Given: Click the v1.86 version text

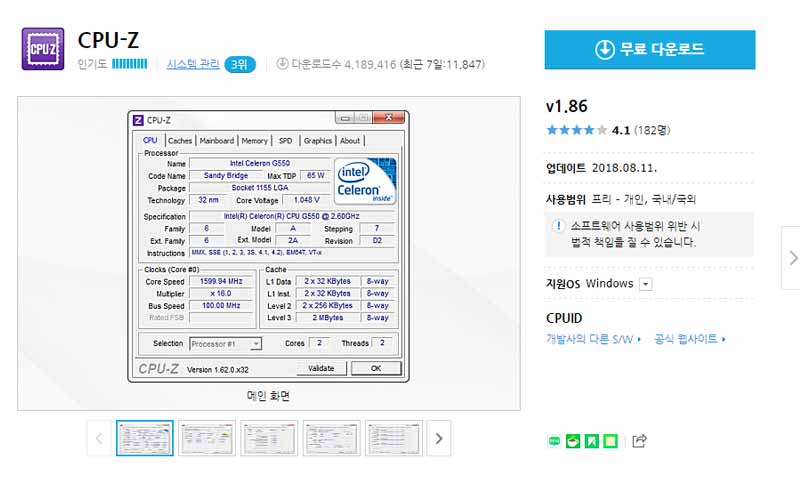Looking at the screenshot, I should click(566, 106).
